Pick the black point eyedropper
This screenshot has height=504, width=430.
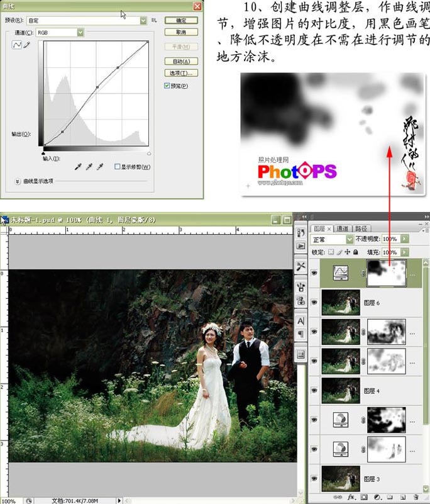coord(78,167)
